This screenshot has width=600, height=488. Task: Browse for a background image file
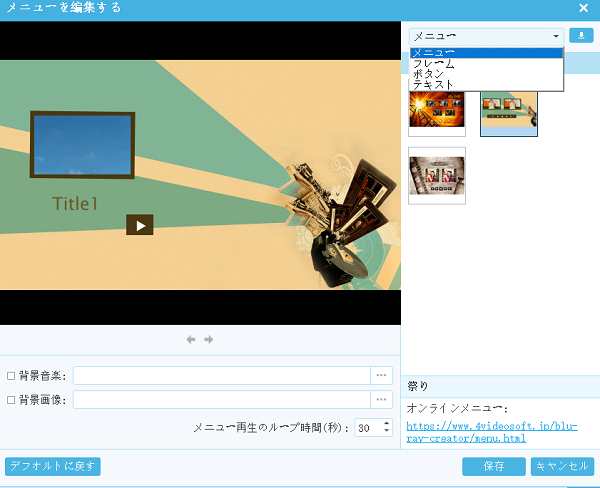(x=381, y=399)
